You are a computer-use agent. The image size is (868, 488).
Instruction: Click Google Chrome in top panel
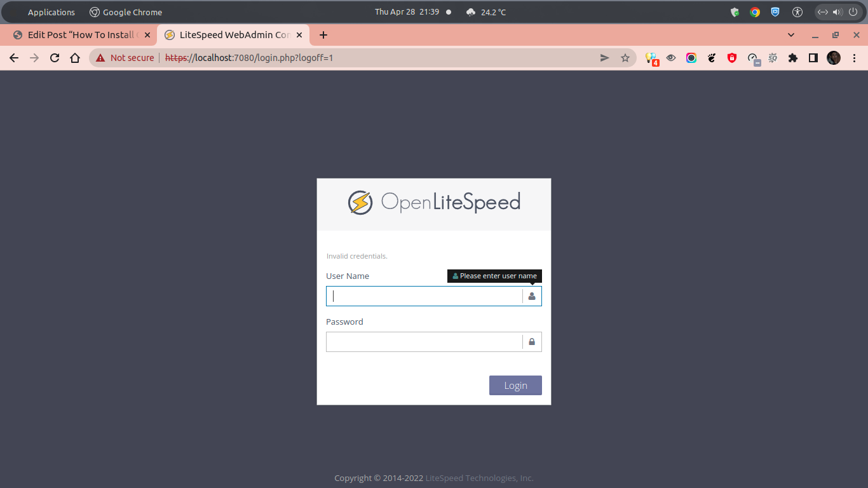pyautogui.click(x=126, y=12)
